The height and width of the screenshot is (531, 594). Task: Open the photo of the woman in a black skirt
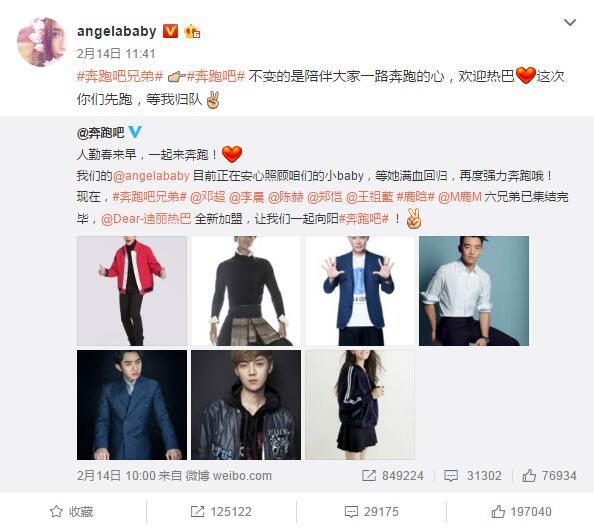pyautogui.click(x=360, y=405)
